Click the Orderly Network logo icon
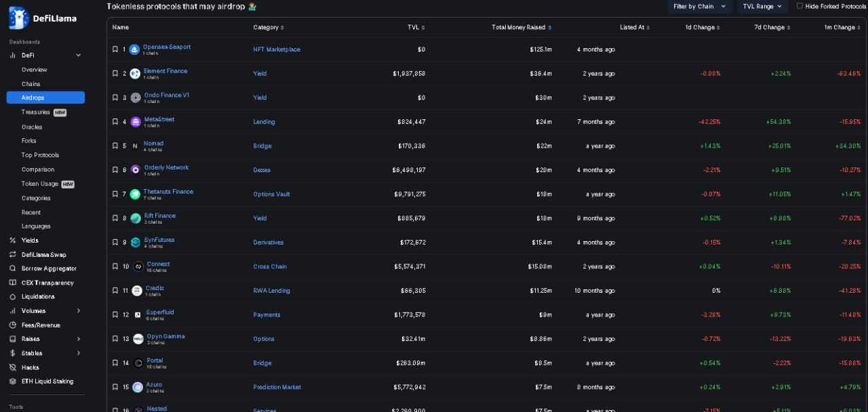 (136, 170)
